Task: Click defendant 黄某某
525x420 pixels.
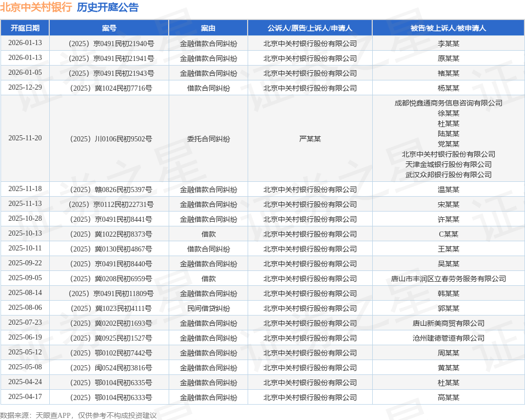Action: (x=448, y=368)
